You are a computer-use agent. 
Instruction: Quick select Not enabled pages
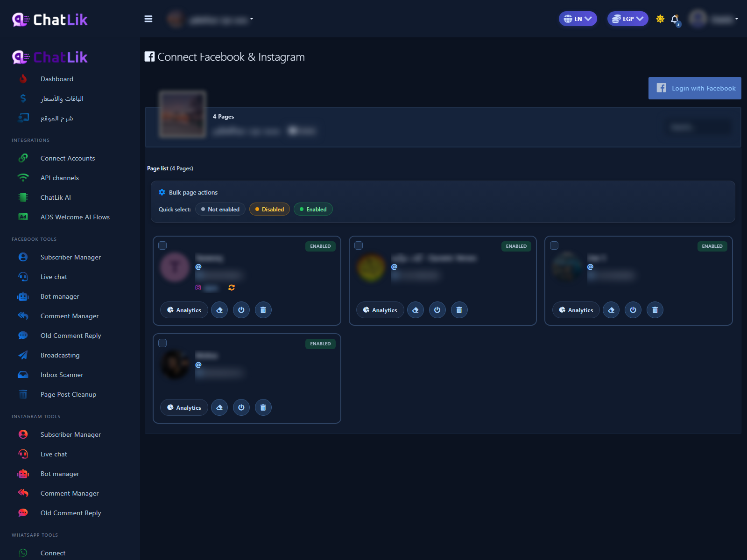[220, 210]
